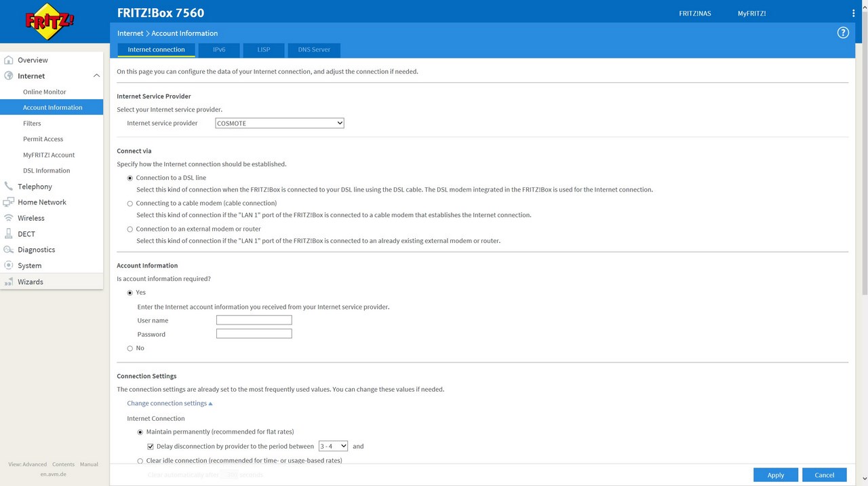Click the System gear icon
The height and width of the screenshot is (486, 868).
(9, 265)
